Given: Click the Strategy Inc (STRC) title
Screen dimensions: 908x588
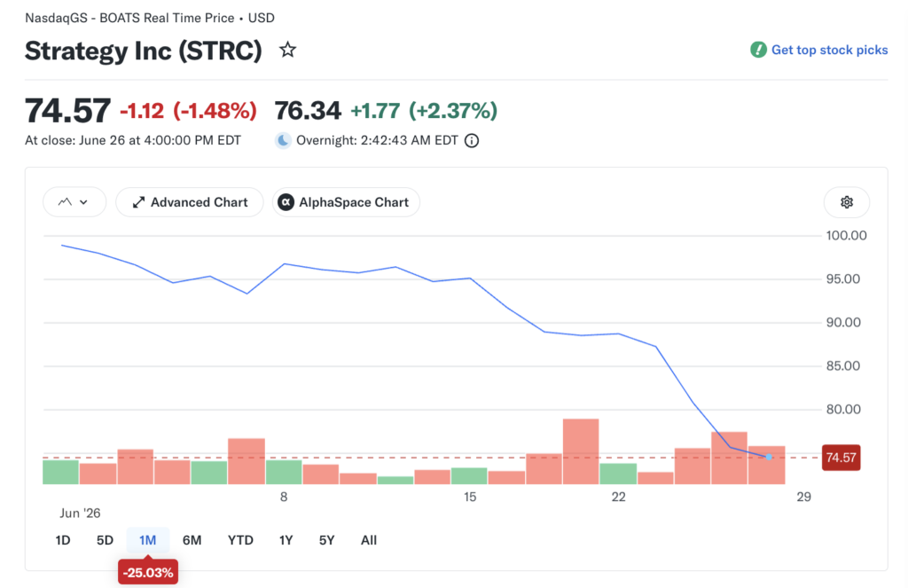Looking at the screenshot, I should (143, 51).
